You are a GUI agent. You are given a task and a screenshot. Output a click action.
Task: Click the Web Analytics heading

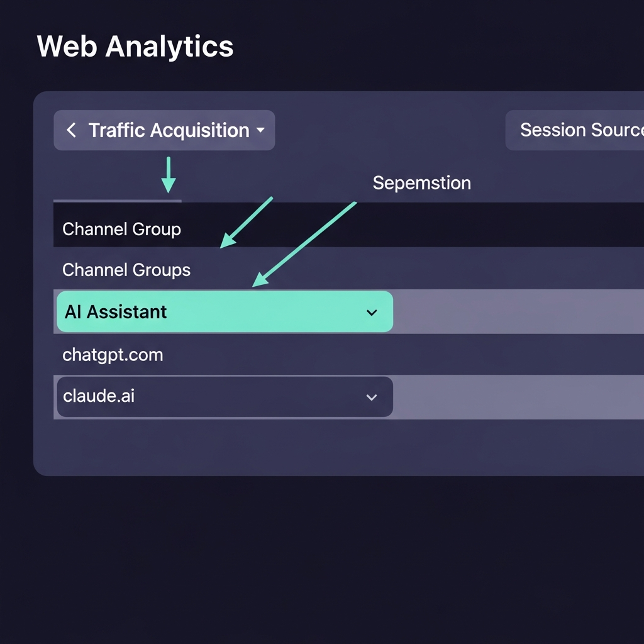click(x=135, y=47)
